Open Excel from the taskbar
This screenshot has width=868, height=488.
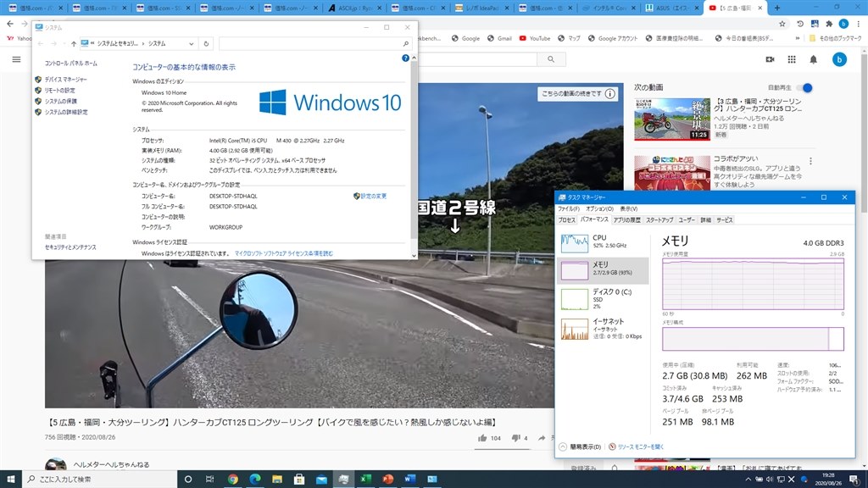point(365,480)
